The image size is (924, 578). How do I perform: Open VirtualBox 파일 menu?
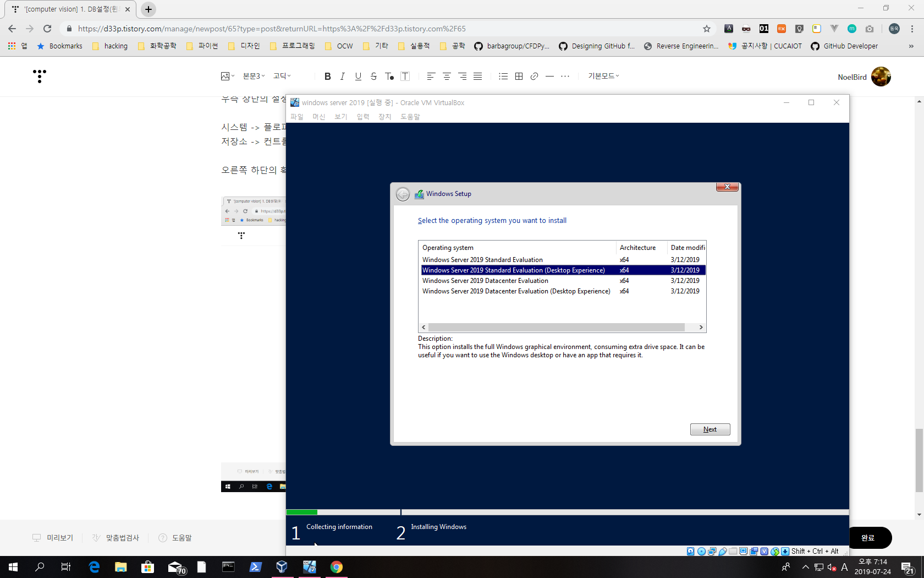pyautogui.click(x=297, y=117)
